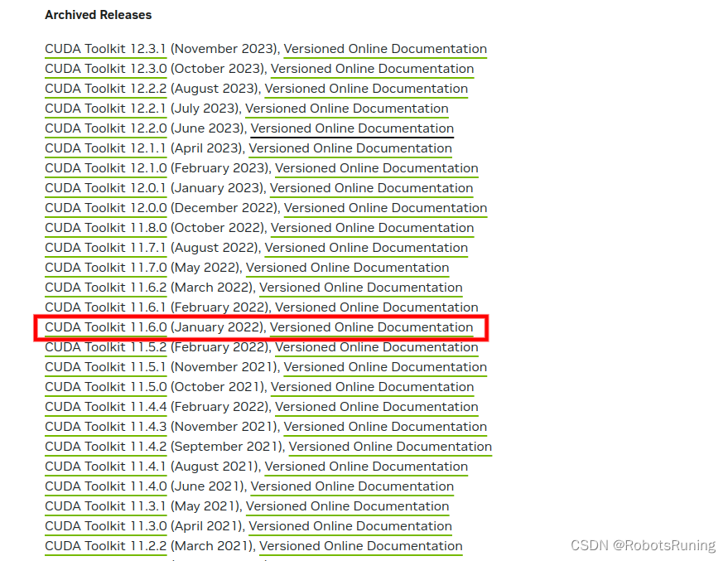This screenshot has height=561, width=728.
Task: Open July 2023 Versioned Online Documentation
Action: point(347,109)
